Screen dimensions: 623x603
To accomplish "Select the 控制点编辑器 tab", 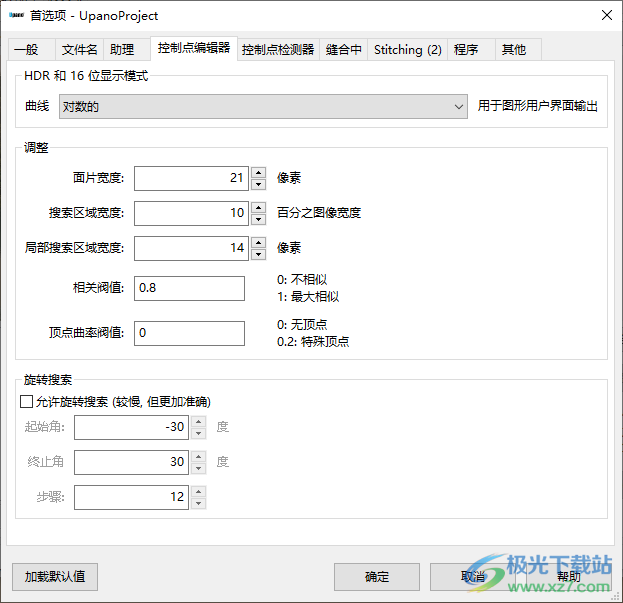I will pyautogui.click(x=194, y=48).
